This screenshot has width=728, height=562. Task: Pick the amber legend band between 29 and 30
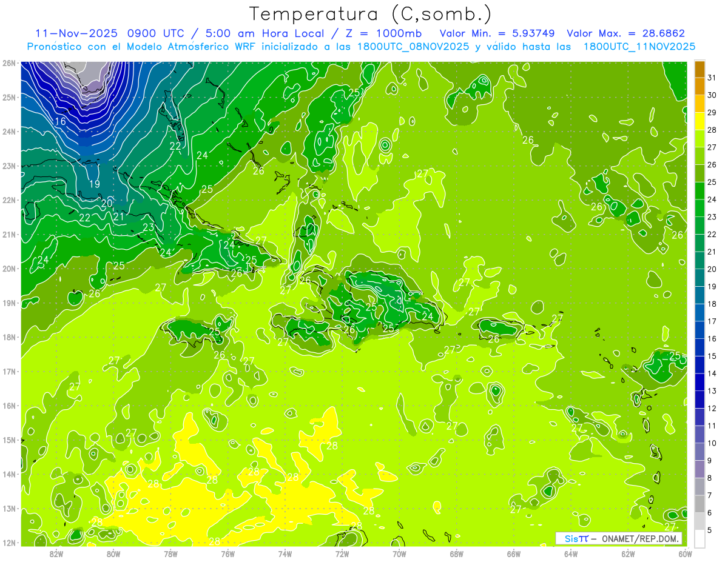(699, 104)
